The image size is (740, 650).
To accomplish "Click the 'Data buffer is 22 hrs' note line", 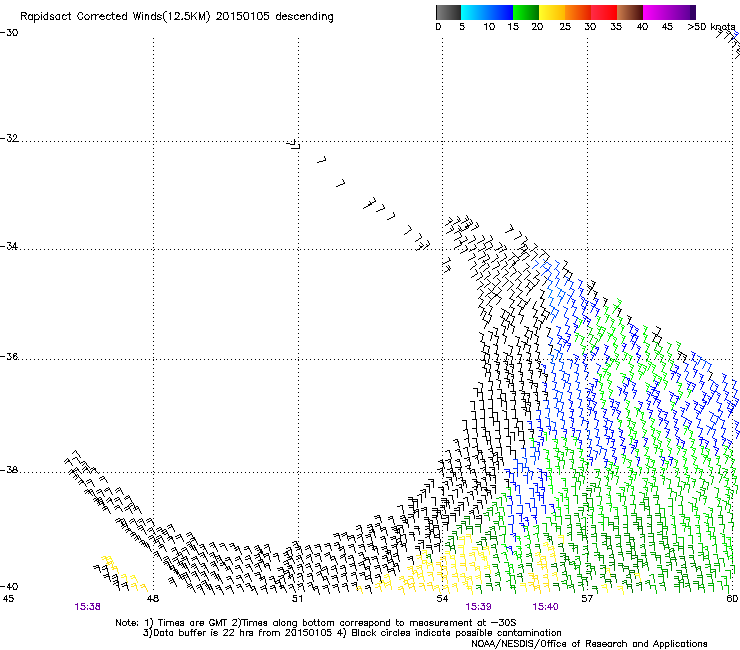I will point(352,633).
